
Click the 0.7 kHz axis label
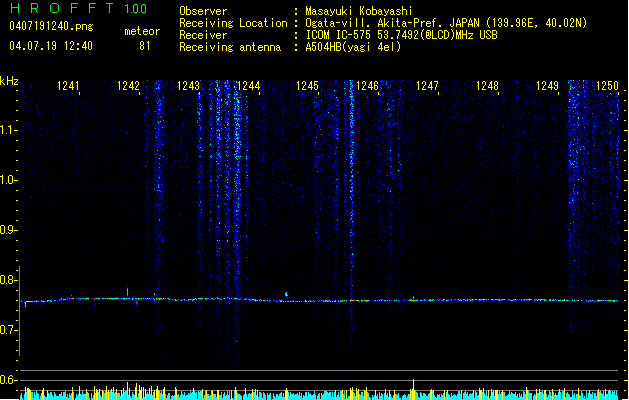tap(8, 330)
